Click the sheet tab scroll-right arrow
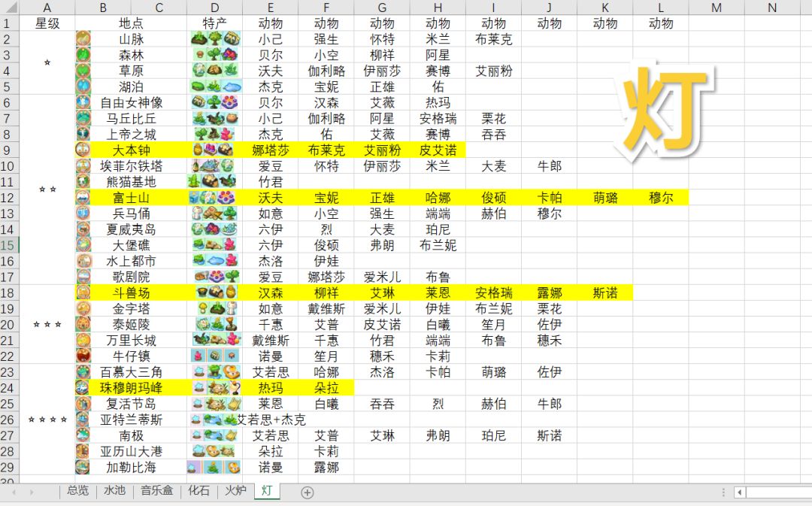Viewport: 812px width, 506px height. coord(31,492)
